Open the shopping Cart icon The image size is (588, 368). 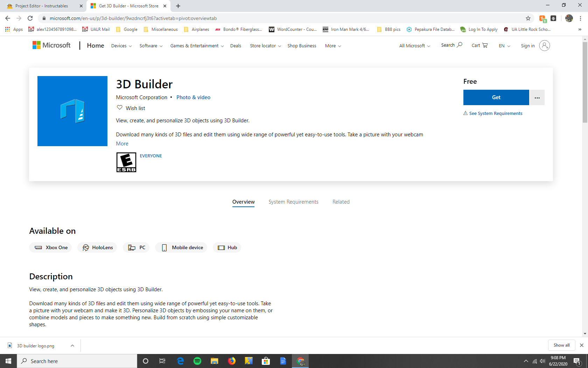[484, 45]
